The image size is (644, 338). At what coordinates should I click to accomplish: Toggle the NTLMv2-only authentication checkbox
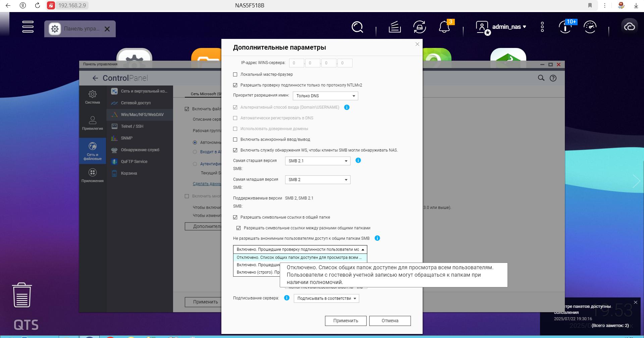point(235,85)
